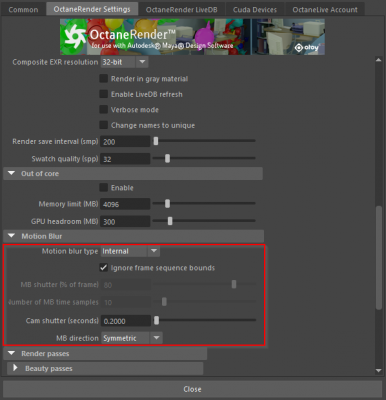The image size is (386, 400).
Task: Enable Render in gray material checkbox
Action: [104, 78]
